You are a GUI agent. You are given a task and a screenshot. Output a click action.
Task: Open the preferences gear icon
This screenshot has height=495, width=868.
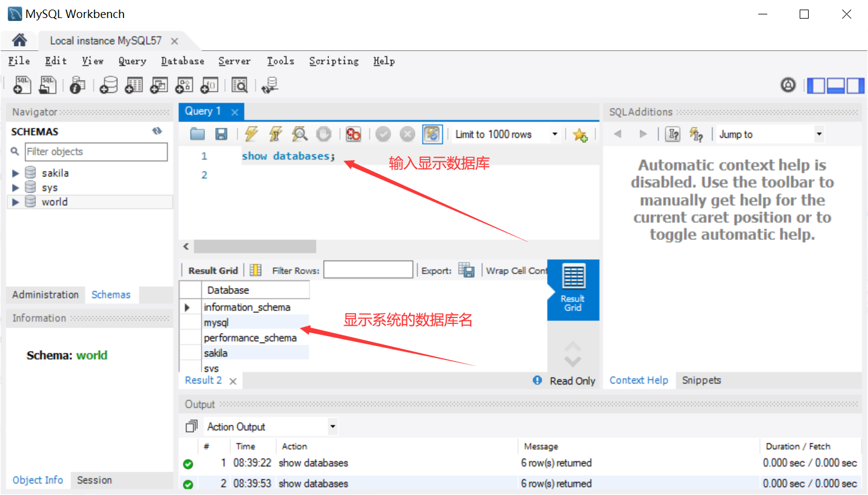point(788,85)
